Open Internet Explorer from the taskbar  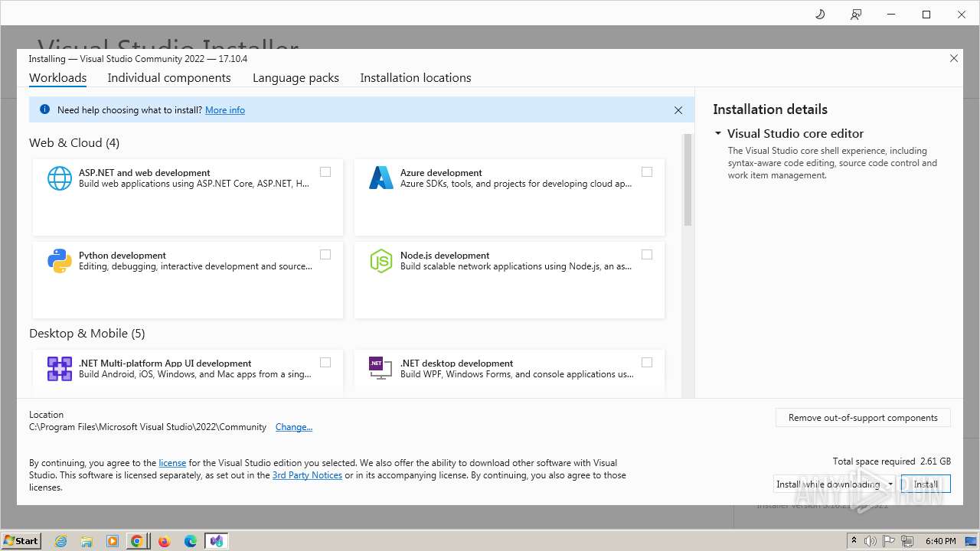(x=61, y=541)
